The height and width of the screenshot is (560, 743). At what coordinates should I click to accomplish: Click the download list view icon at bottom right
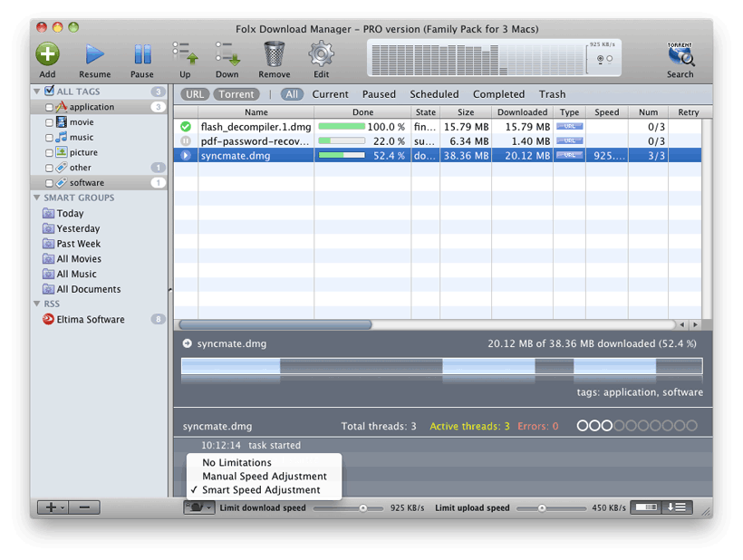(677, 507)
